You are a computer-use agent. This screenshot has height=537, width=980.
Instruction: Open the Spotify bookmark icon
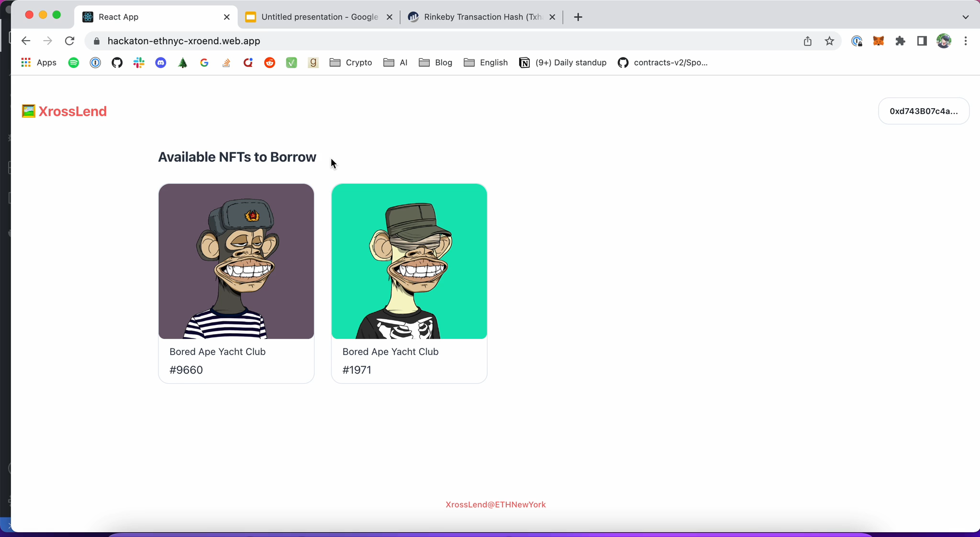pyautogui.click(x=74, y=63)
